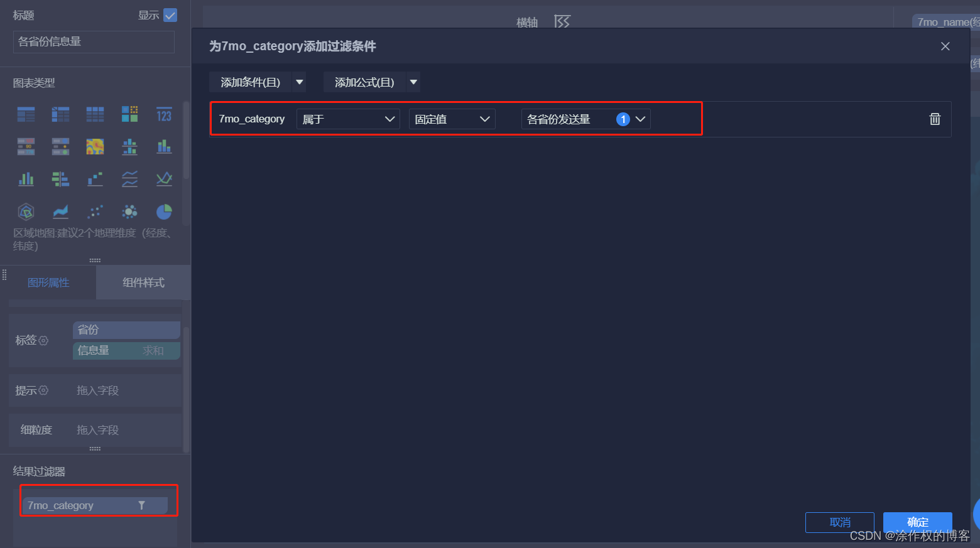Select the radar chart type icon
This screenshot has width=980, height=548.
click(26, 212)
